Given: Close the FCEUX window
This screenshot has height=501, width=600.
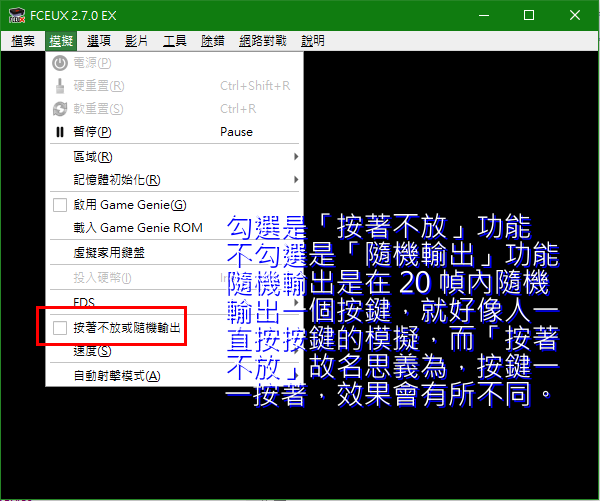Looking at the screenshot, I should pyautogui.click(x=575, y=15).
